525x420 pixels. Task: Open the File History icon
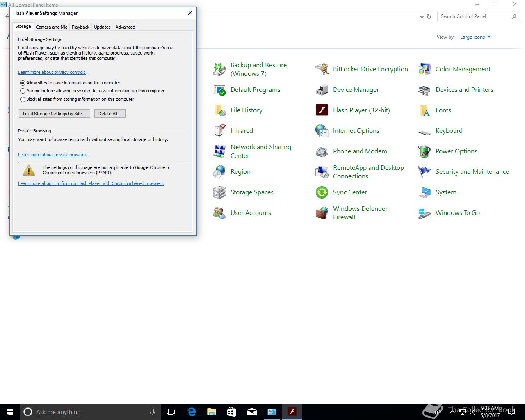tap(219, 110)
